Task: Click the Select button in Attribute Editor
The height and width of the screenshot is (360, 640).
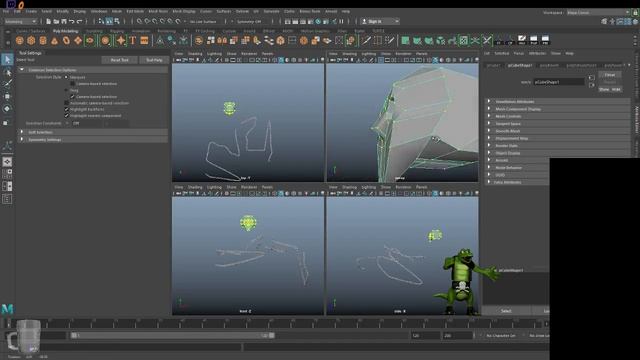Action: [x=506, y=311]
